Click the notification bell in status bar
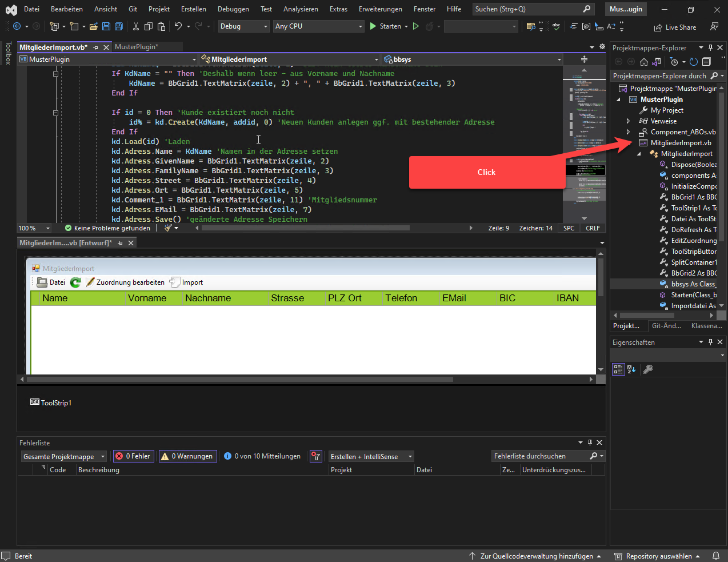Image resolution: width=728 pixels, height=562 pixels. click(x=716, y=556)
